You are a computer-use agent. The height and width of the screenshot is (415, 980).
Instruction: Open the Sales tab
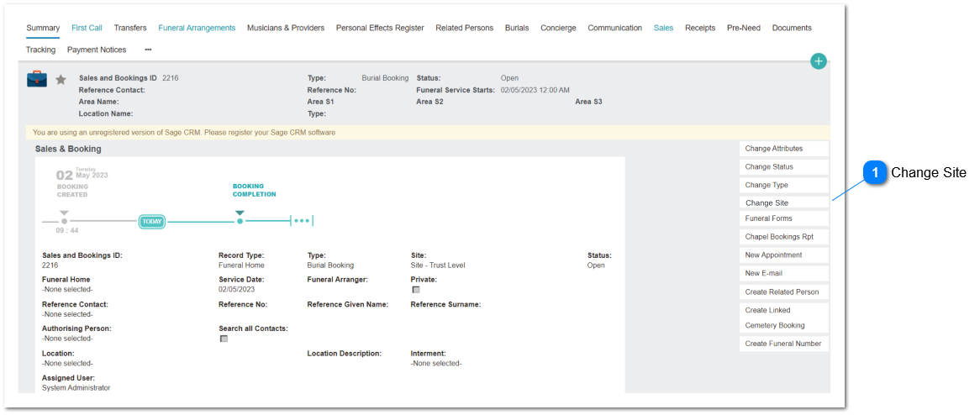click(x=664, y=28)
